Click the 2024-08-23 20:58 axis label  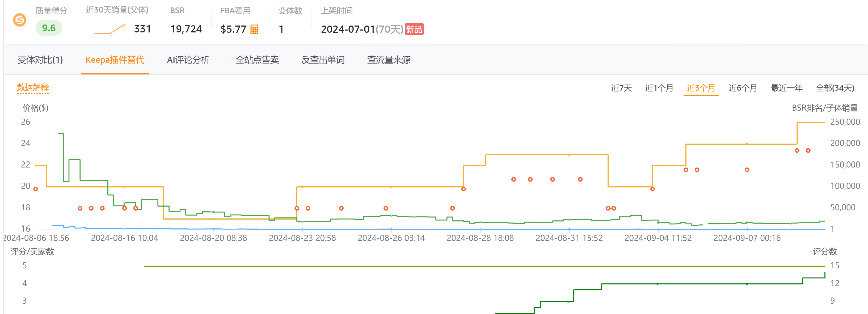tap(302, 238)
